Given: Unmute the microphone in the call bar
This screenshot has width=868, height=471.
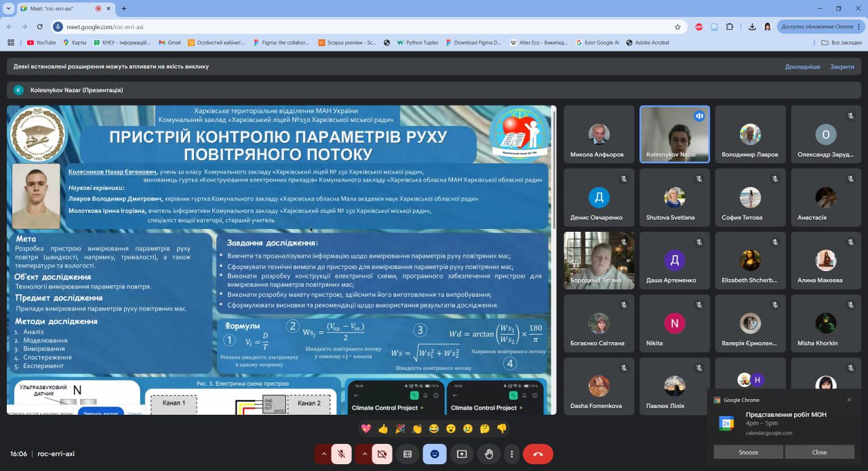Looking at the screenshot, I should (341, 454).
